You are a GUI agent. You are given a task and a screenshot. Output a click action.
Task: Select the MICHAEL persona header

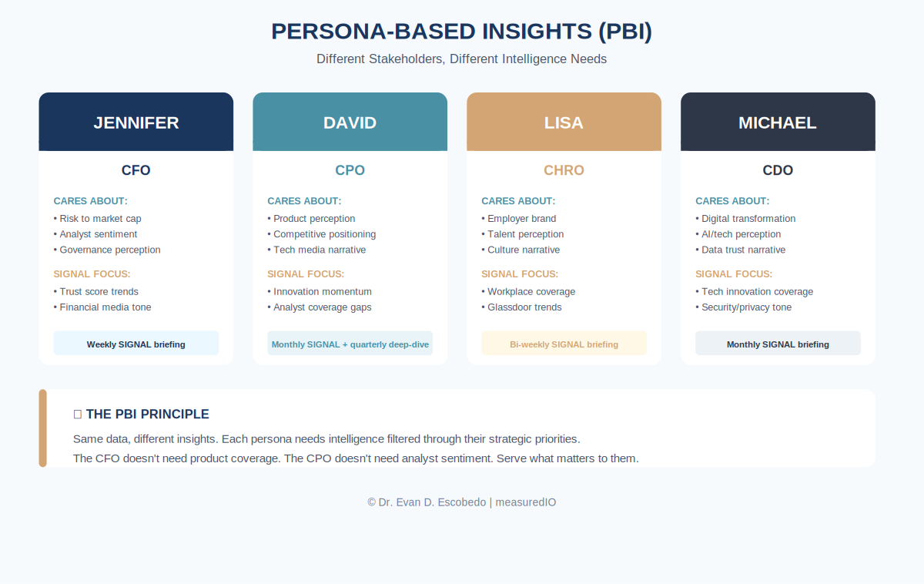pyautogui.click(x=778, y=122)
